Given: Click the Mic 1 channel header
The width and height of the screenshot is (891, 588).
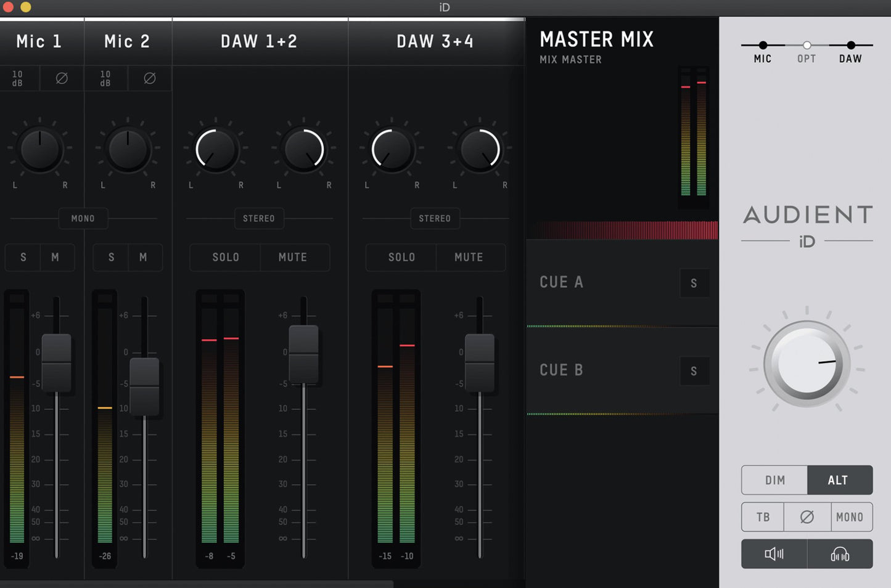Looking at the screenshot, I should coord(39,41).
